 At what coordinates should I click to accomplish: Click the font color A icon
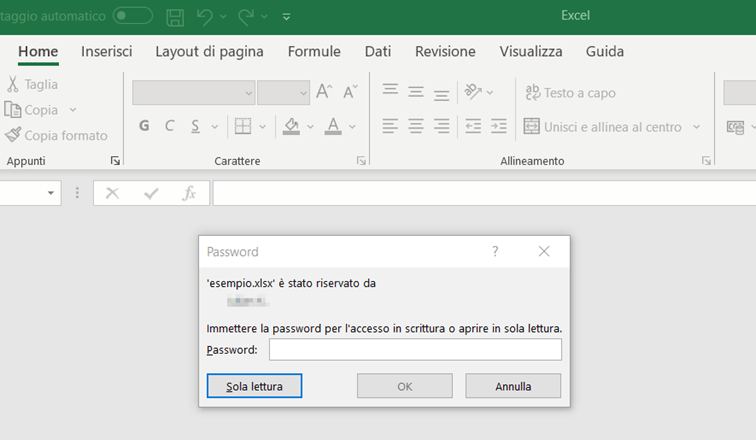click(333, 126)
